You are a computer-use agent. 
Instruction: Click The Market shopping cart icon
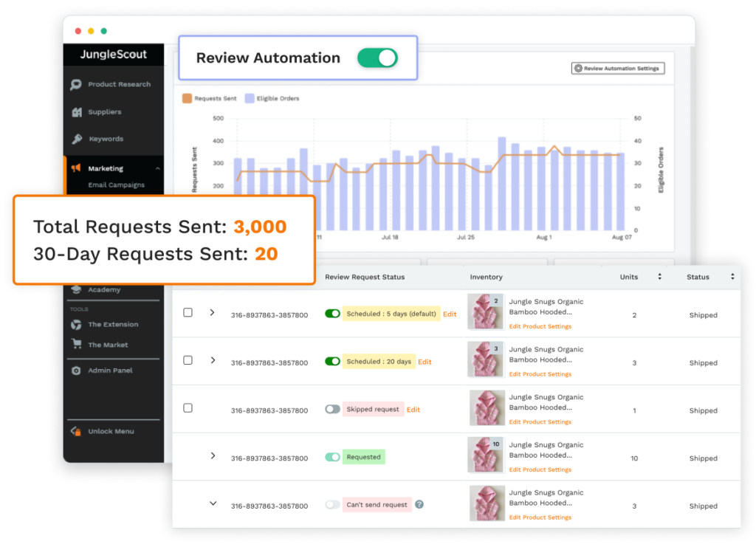click(x=77, y=344)
